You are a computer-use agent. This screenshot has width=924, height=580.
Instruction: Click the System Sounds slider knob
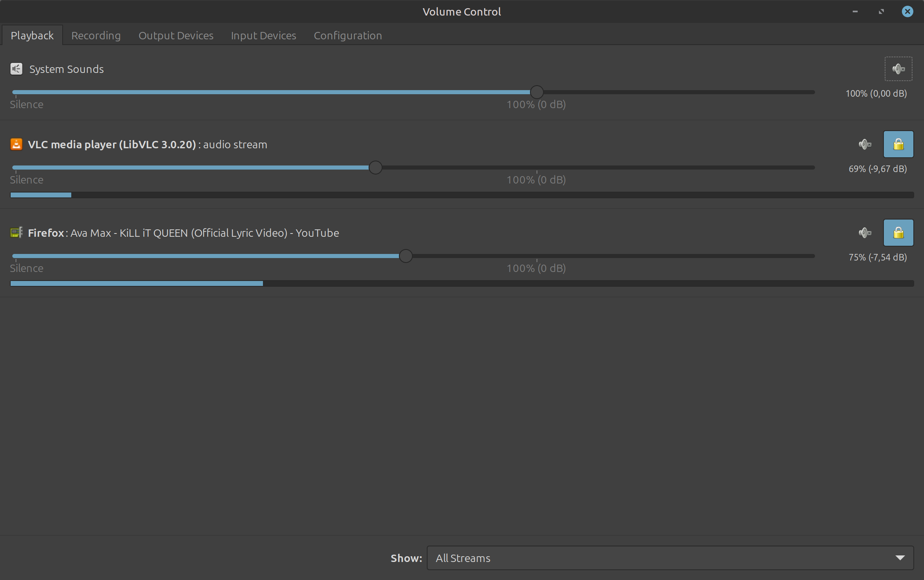[x=537, y=92]
